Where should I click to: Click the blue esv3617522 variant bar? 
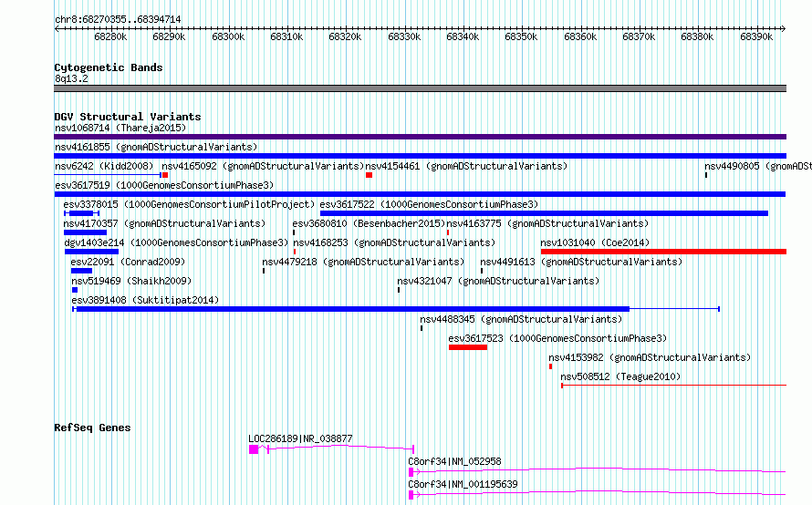(545, 213)
